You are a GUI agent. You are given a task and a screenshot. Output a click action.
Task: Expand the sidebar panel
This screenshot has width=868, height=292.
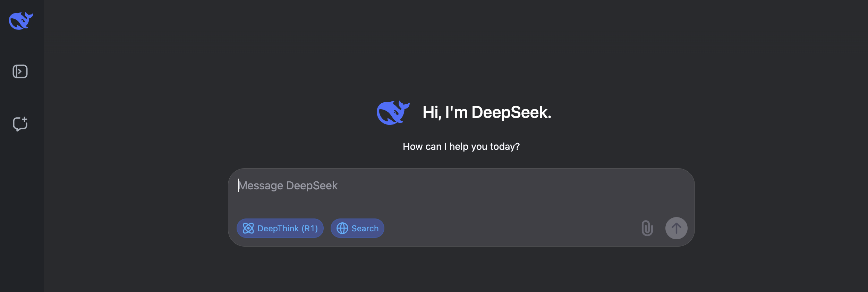pos(20,71)
